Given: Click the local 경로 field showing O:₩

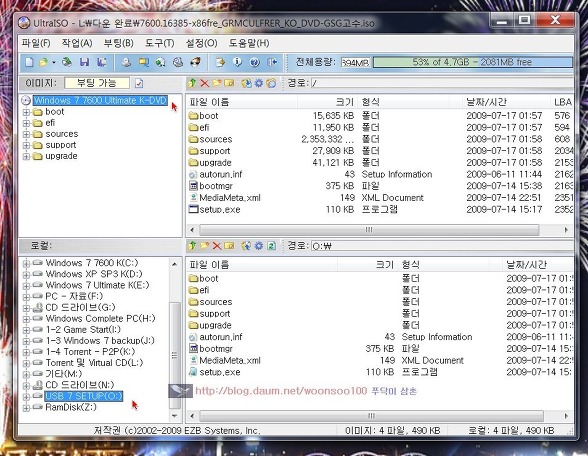Looking at the screenshot, I should [442, 246].
